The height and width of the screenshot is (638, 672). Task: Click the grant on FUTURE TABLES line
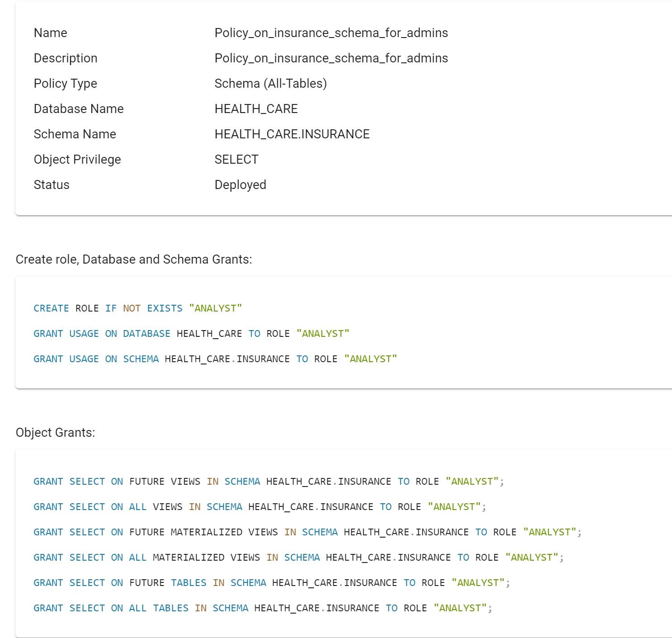pyautogui.click(x=272, y=583)
